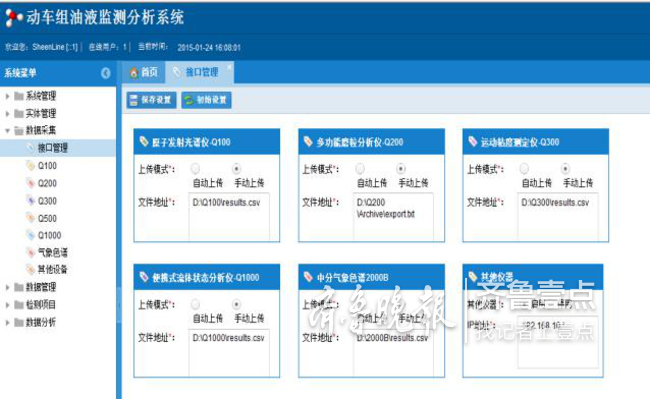Click the refresh icon on 初始设置
This screenshot has width=650, height=399.
[189, 100]
